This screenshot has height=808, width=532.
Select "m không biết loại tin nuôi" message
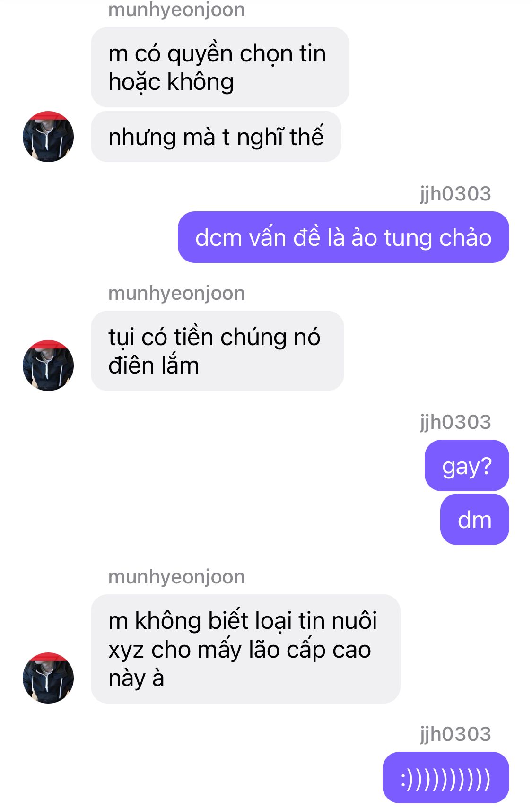[x=245, y=649]
